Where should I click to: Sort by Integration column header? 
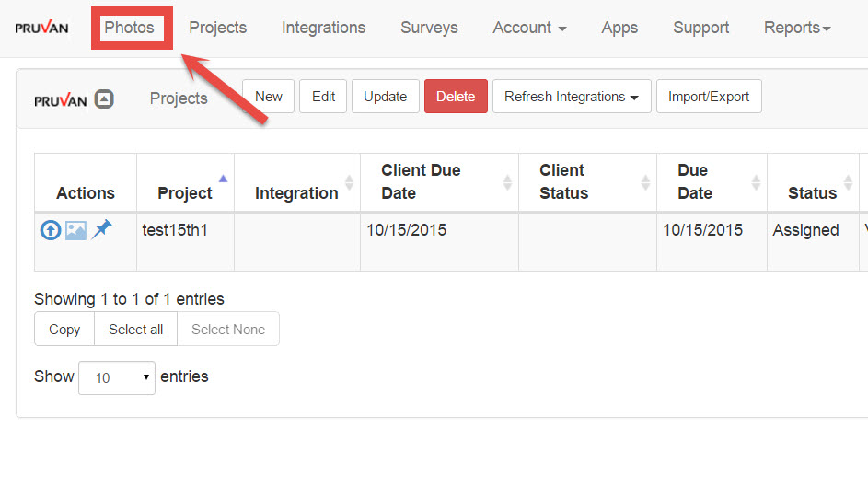[296, 192]
